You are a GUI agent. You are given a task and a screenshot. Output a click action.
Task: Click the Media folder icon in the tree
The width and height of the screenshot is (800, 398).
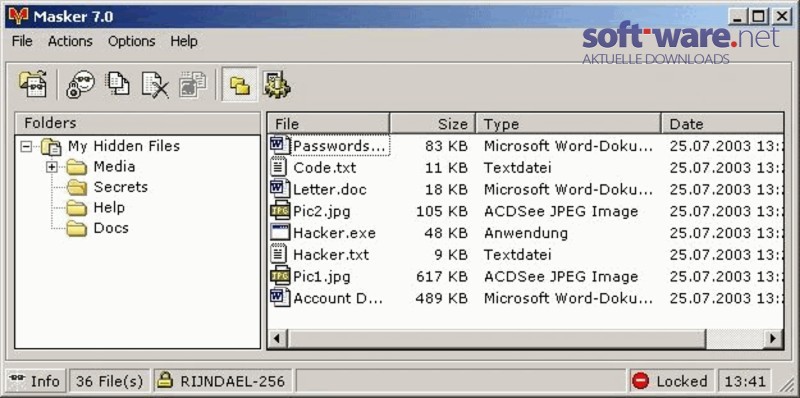click(x=77, y=167)
